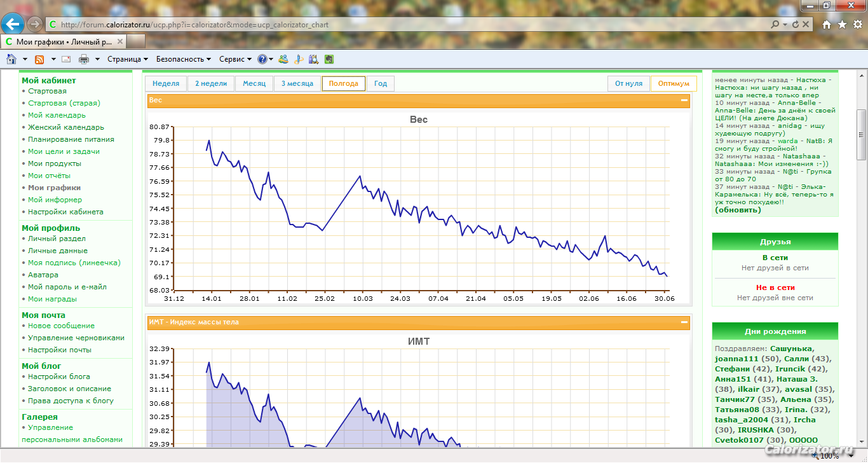Open the Мои награды profile link
This screenshot has height=463, width=868.
click(x=52, y=299)
